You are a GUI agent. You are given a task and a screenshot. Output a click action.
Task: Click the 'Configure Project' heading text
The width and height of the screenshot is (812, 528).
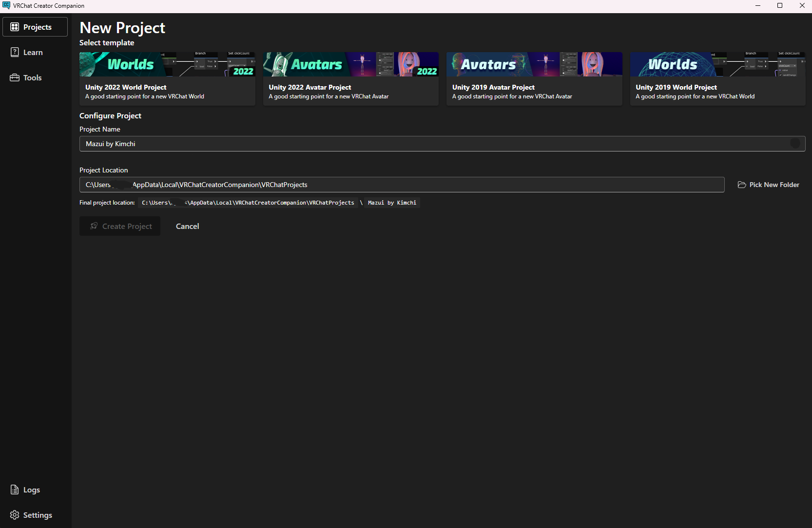110,116
